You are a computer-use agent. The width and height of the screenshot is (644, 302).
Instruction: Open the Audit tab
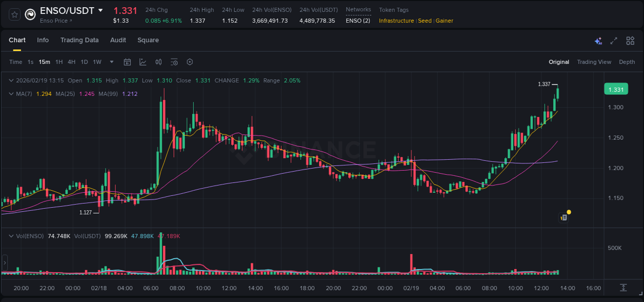(118, 40)
